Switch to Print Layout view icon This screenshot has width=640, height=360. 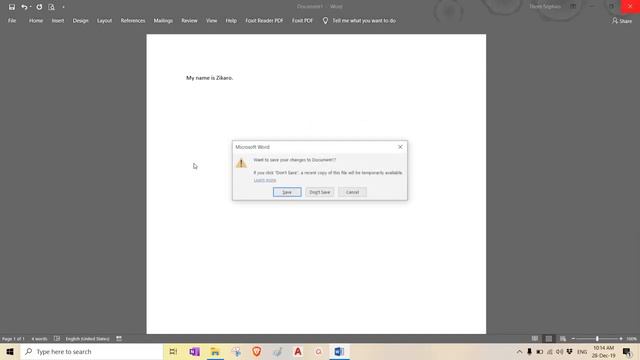pos(549,338)
